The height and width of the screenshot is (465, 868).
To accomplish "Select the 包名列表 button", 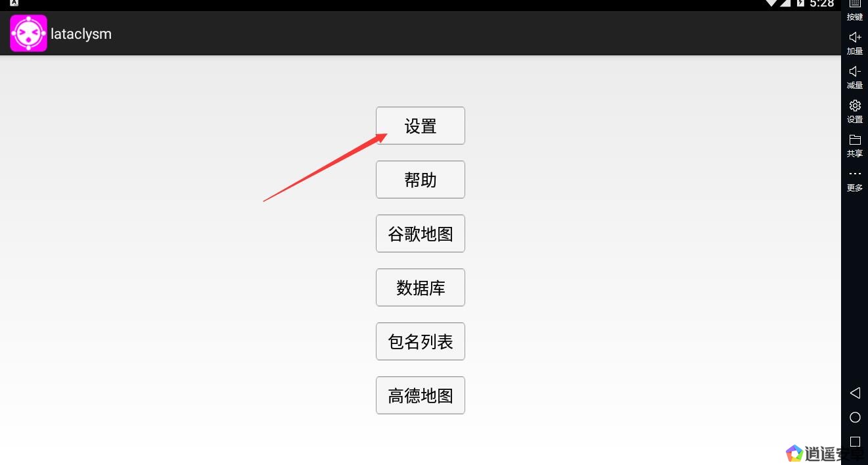I will point(421,341).
